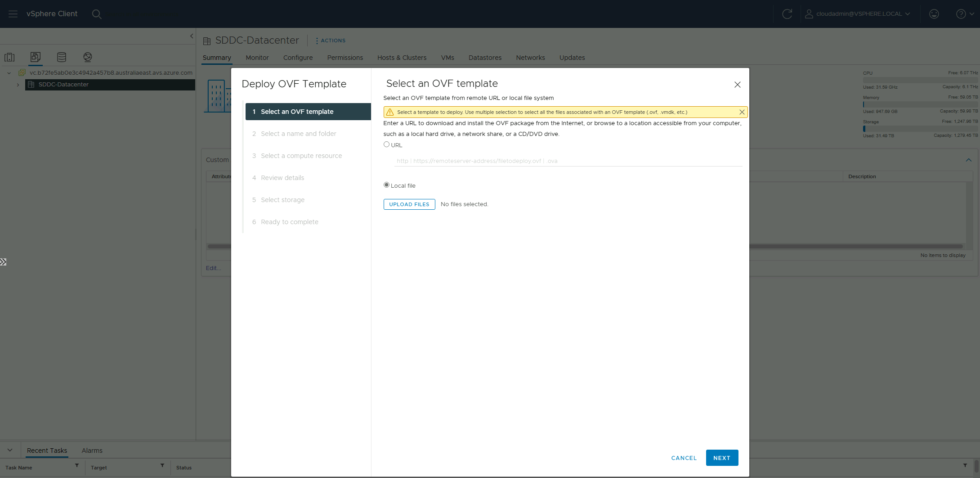Open the ACTIONS menu for SDDC-Datacenter
The image size is (980, 478).
point(331,41)
